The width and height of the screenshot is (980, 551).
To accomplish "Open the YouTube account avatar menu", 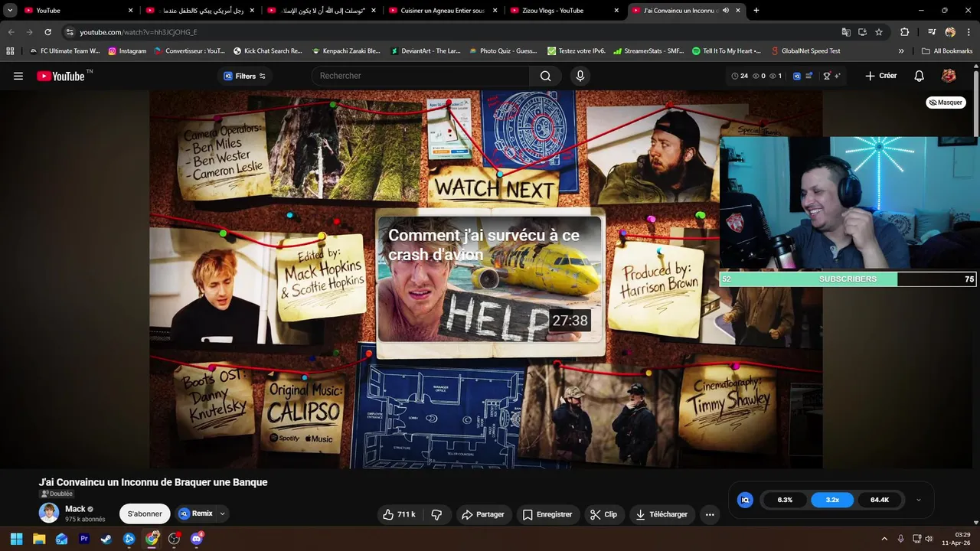I will coord(949,76).
